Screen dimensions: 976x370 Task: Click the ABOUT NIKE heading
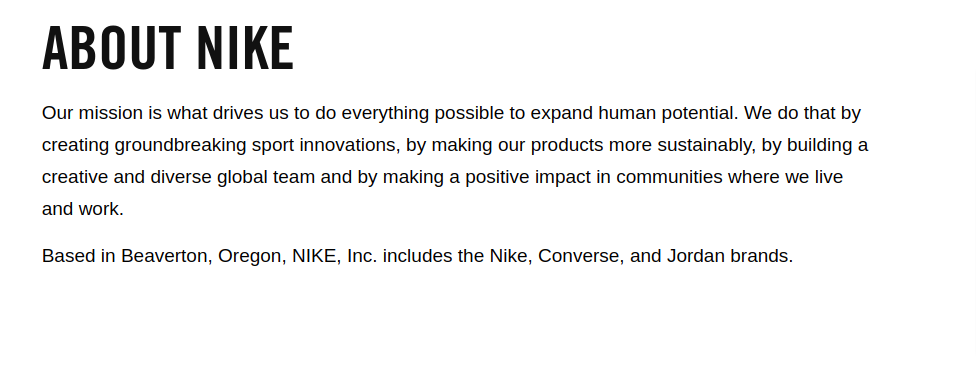pyautogui.click(x=167, y=48)
